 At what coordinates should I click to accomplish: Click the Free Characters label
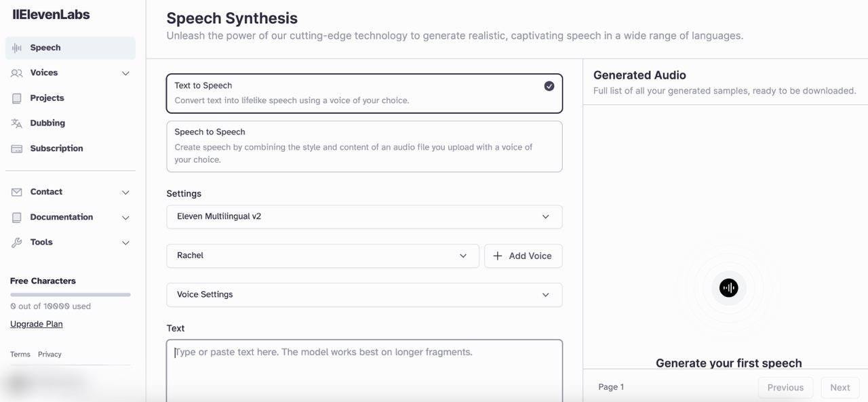[x=43, y=281]
